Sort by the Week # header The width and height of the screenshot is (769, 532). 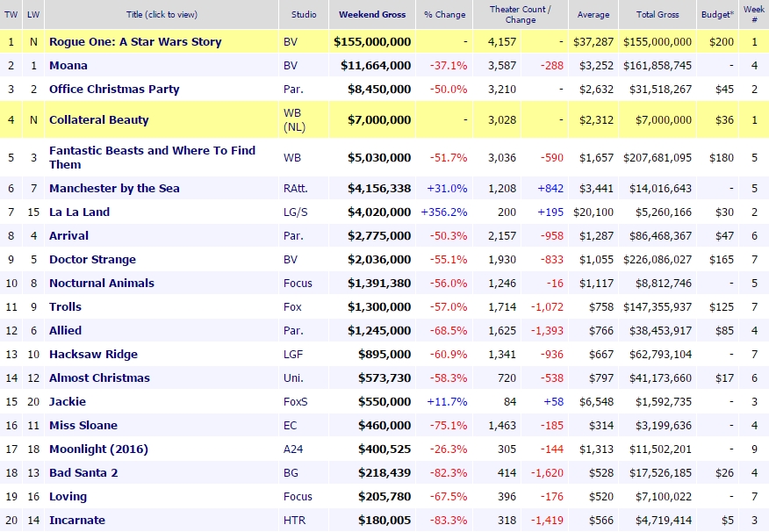[754, 15]
